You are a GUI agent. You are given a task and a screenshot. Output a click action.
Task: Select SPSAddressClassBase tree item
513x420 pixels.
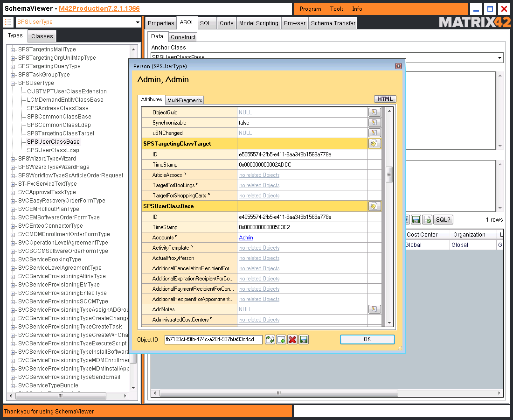pyautogui.click(x=57, y=108)
